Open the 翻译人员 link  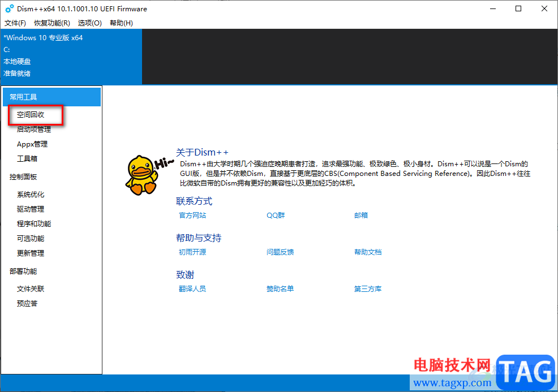pos(192,289)
